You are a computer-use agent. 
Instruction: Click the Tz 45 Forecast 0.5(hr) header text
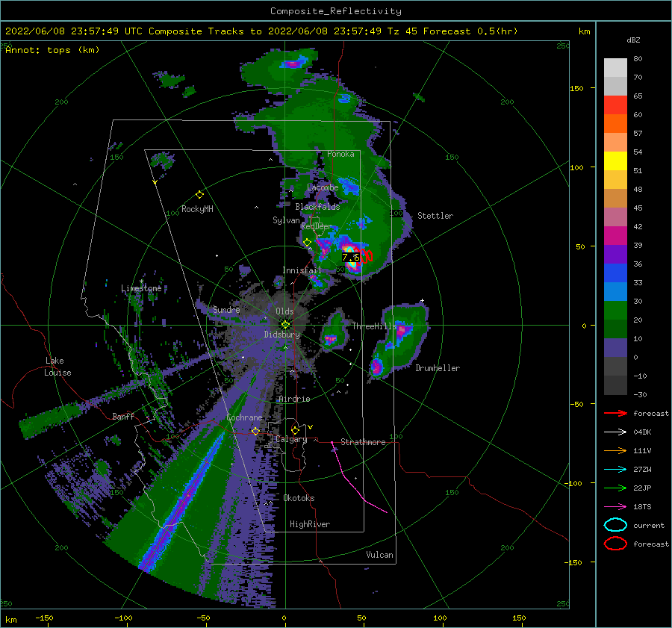coord(452,31)
